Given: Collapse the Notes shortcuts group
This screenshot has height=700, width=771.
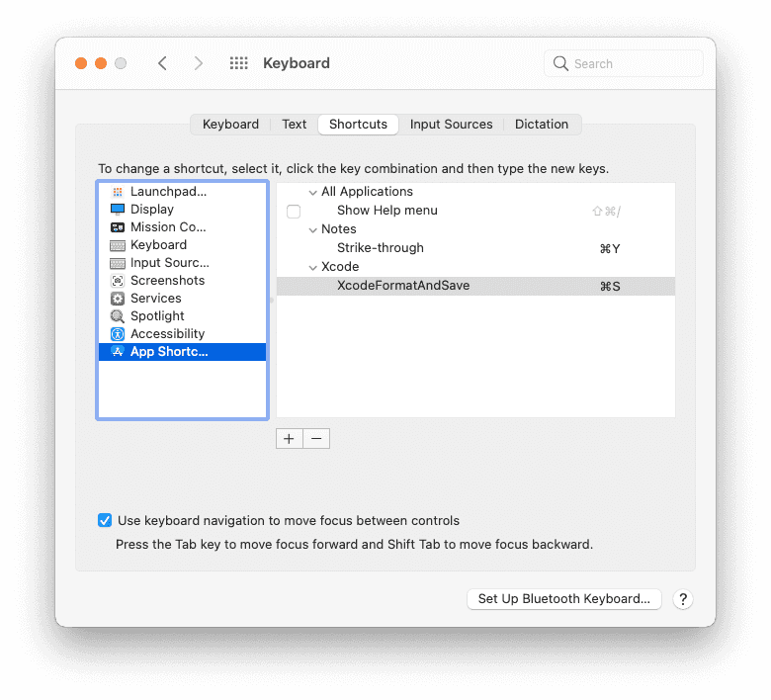Looking at the screenshot, I should pos(312,230).
